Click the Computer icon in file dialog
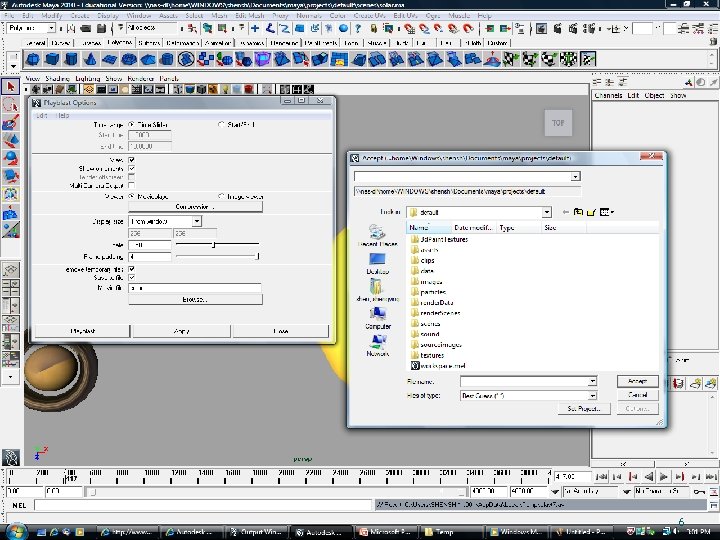The width and height of the screenshot is (720, 540). tap(378, 318)
